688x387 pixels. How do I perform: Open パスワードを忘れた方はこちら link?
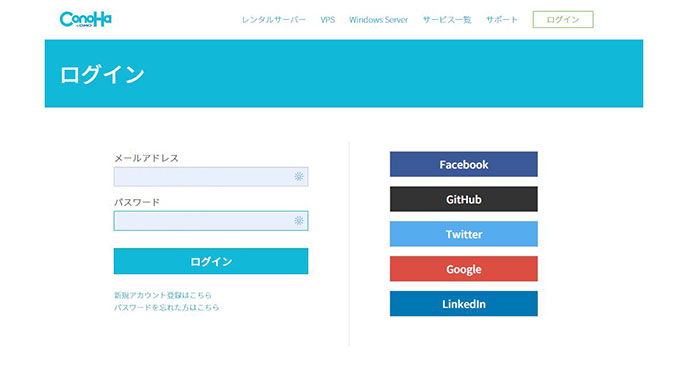coord(166,307)
